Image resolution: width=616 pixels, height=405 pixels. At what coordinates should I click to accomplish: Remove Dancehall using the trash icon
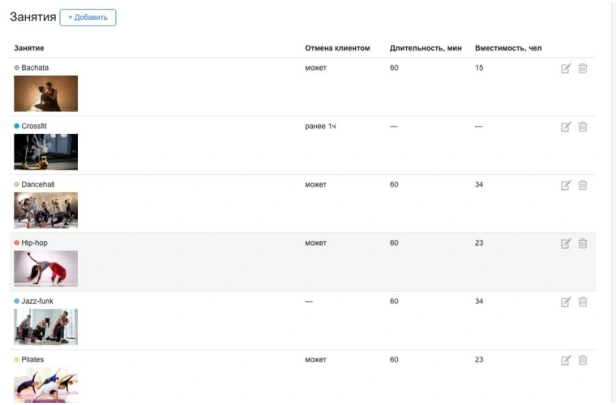pyautogui.click(x=583, y=185)
